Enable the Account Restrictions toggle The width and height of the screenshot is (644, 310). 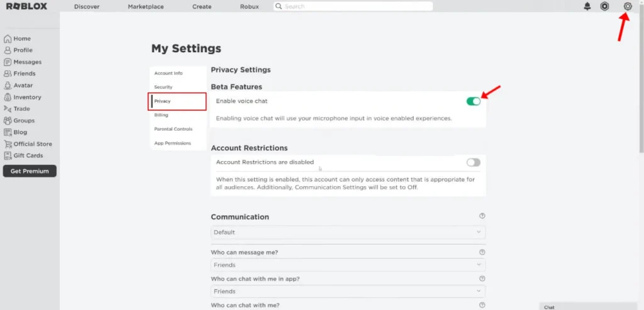473,162
